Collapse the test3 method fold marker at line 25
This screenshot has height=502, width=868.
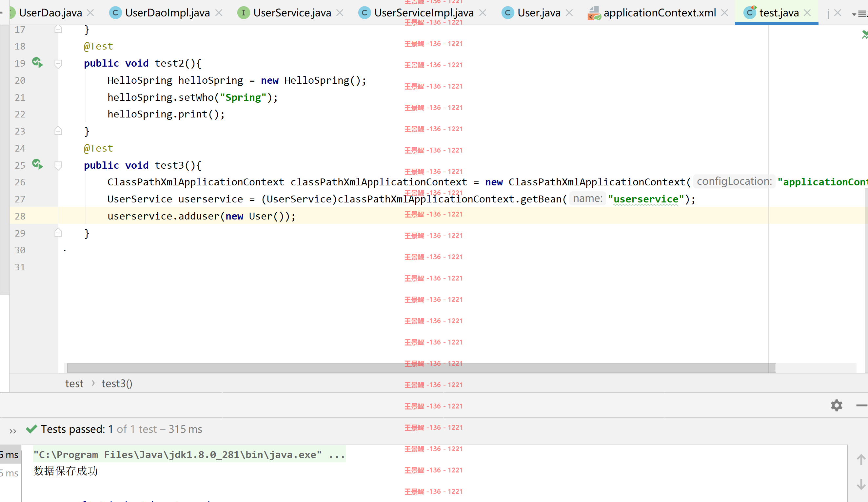[x=58, y=165]
